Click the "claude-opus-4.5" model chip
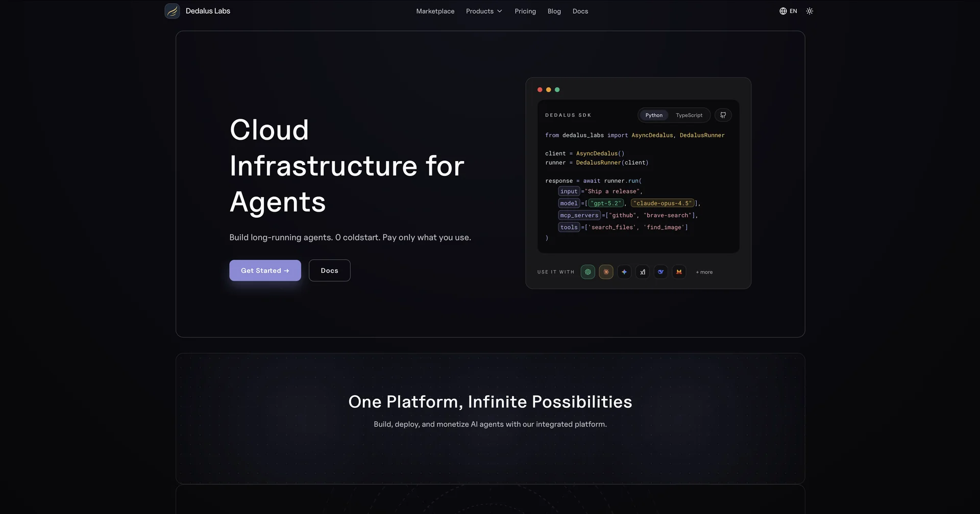 662,203
